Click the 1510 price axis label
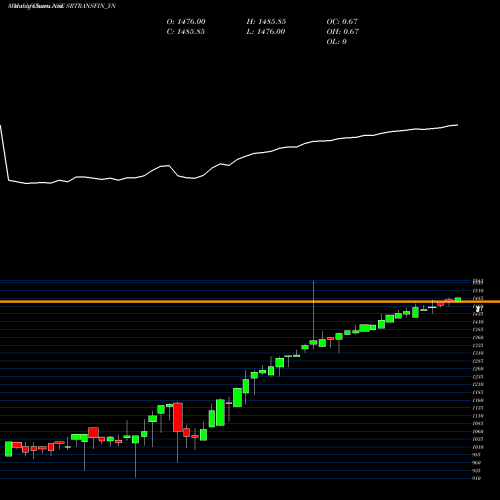Screen dimensions: 500x500 pyautogui.click(x=478, y=291)
